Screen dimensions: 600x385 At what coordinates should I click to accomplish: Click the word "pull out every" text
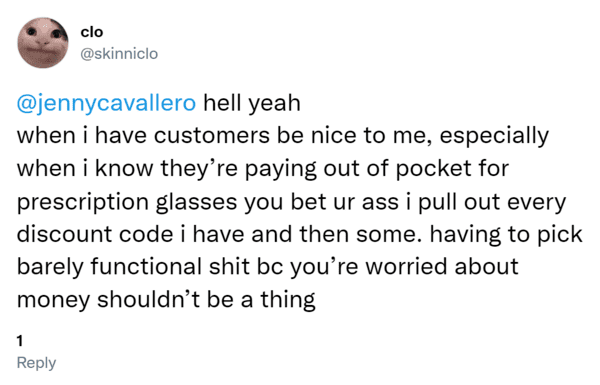point(492,202)
